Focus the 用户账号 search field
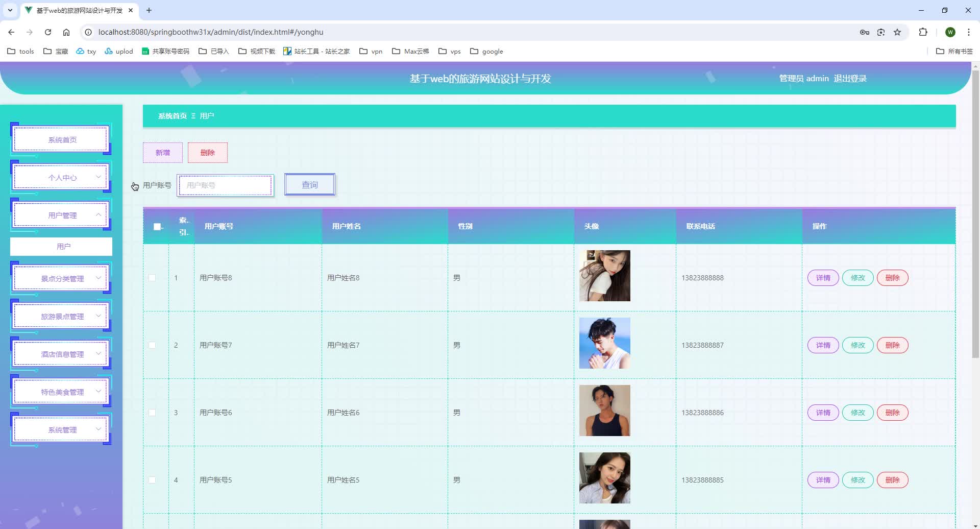 (226, 185)
